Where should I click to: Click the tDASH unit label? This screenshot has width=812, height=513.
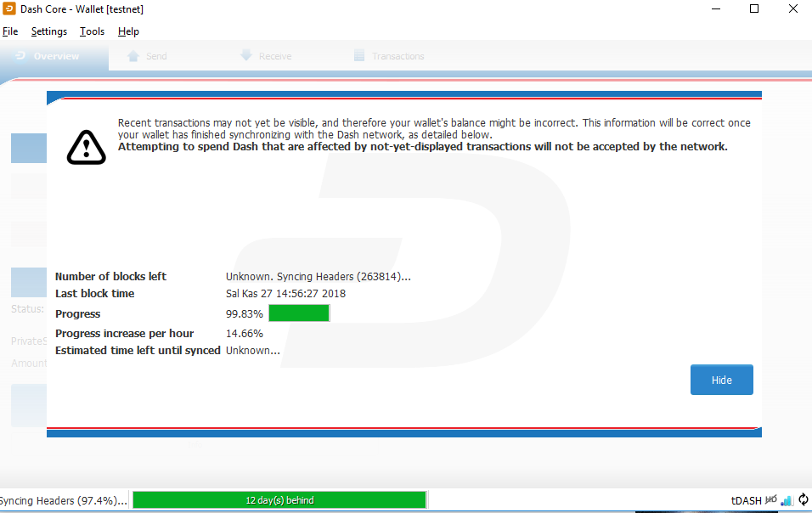click(747, 500)
